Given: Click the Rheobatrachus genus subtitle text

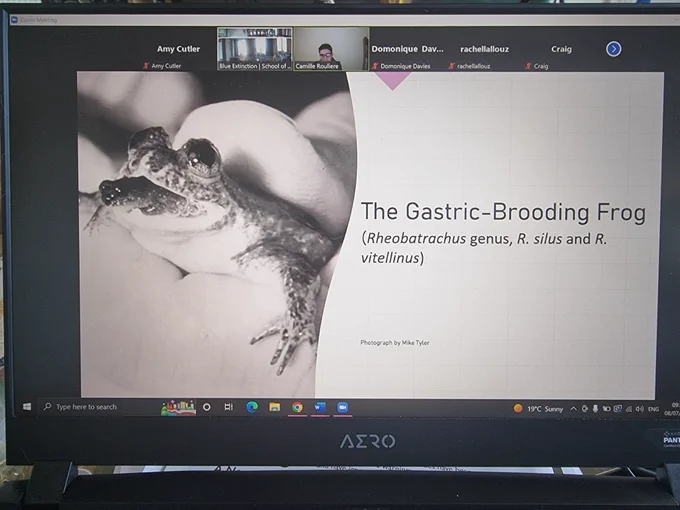Looking at the screenshot, I should tap(484, 248).
